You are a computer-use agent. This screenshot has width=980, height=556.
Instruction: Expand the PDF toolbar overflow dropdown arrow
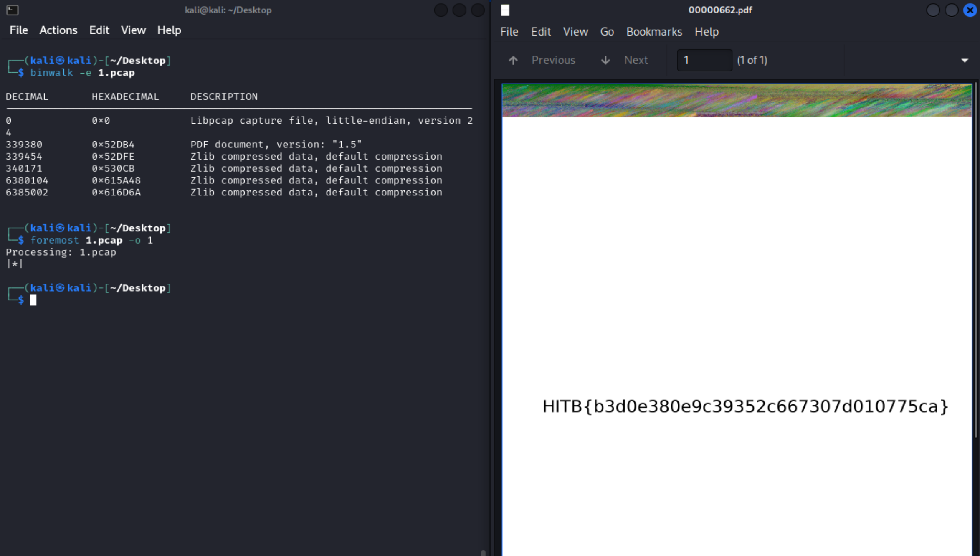tap(965, 60)
